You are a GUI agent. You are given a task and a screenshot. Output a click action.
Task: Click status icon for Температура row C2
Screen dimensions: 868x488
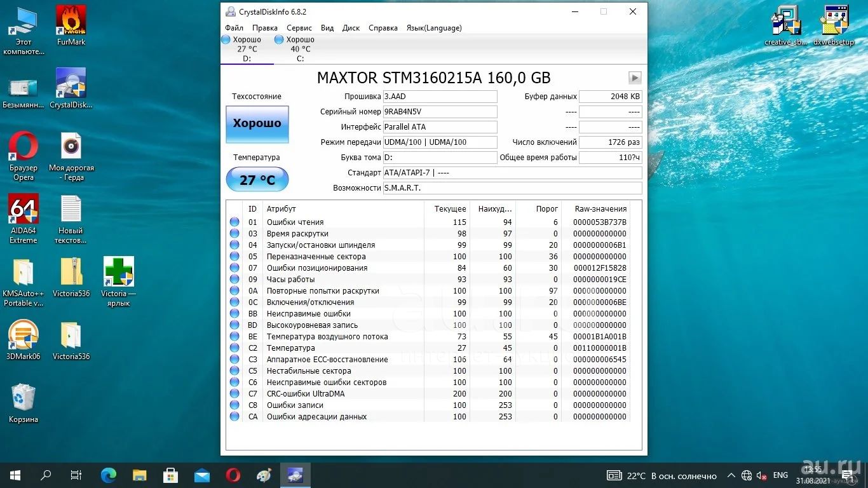coord(234,348)
